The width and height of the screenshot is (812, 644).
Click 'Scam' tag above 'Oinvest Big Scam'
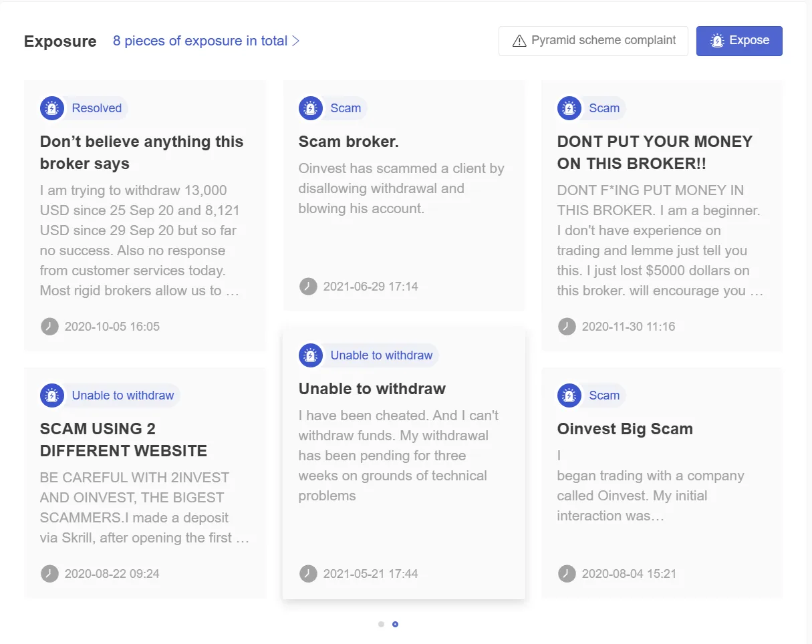coord(604,395)
